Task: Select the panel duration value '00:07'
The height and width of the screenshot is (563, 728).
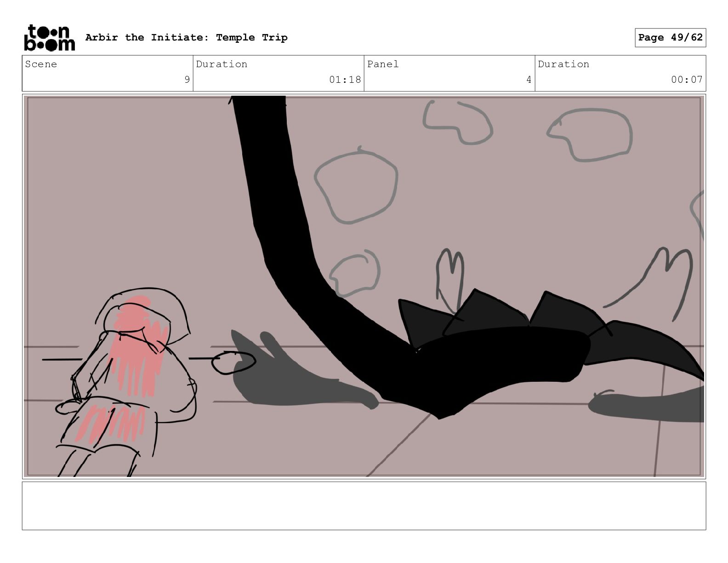Action: point(687,80)
